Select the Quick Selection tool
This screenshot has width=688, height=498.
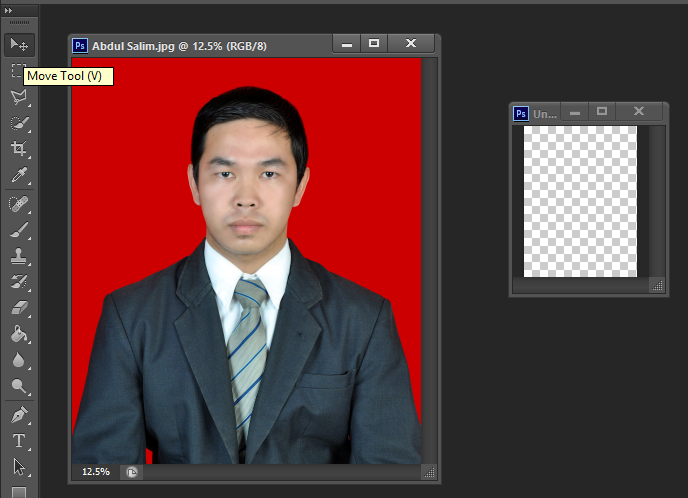click(x=19, y=123)
